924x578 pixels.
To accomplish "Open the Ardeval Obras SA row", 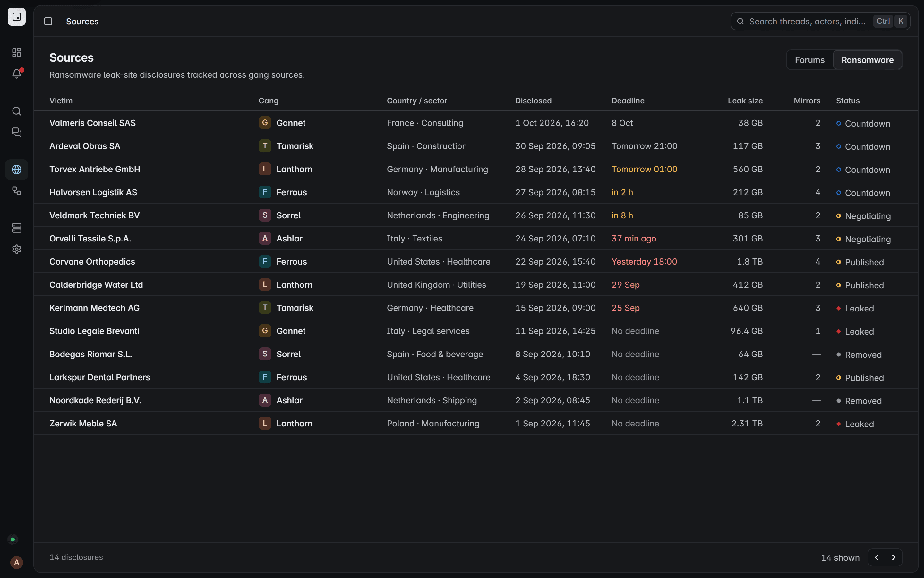I will coord(476,146).
